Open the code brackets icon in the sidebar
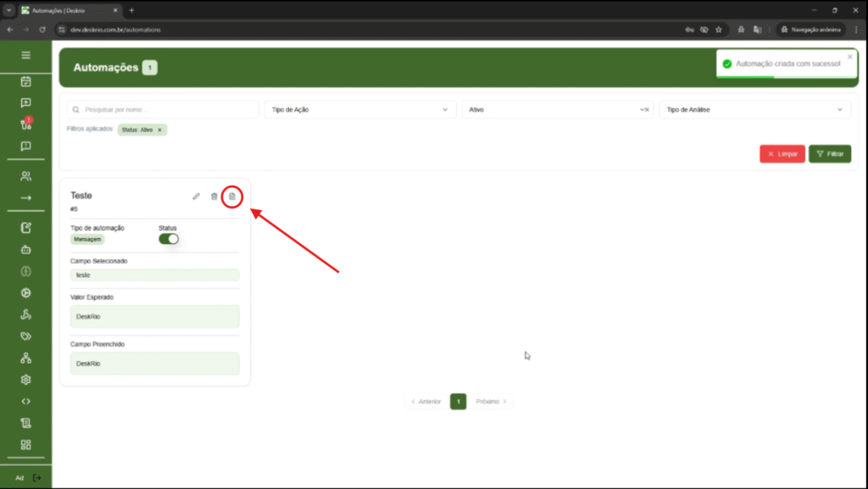This screenshot has width=868, height=489. (25, 402)
